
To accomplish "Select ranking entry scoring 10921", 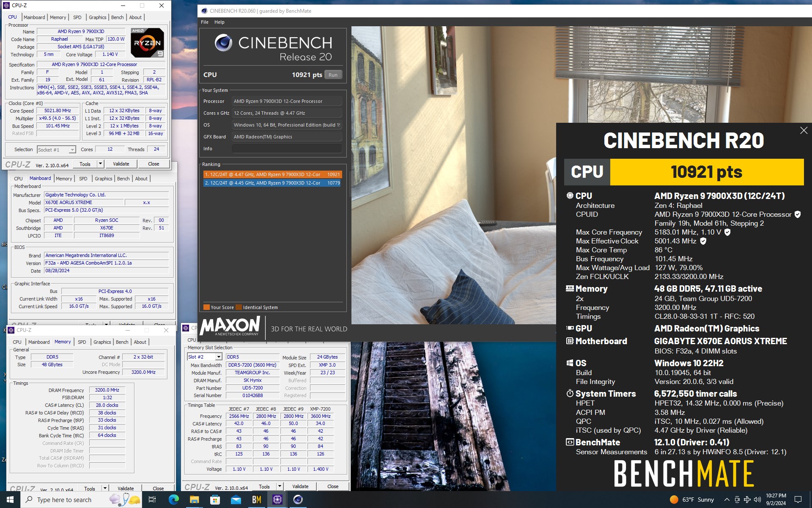I will tap(272, 174).
